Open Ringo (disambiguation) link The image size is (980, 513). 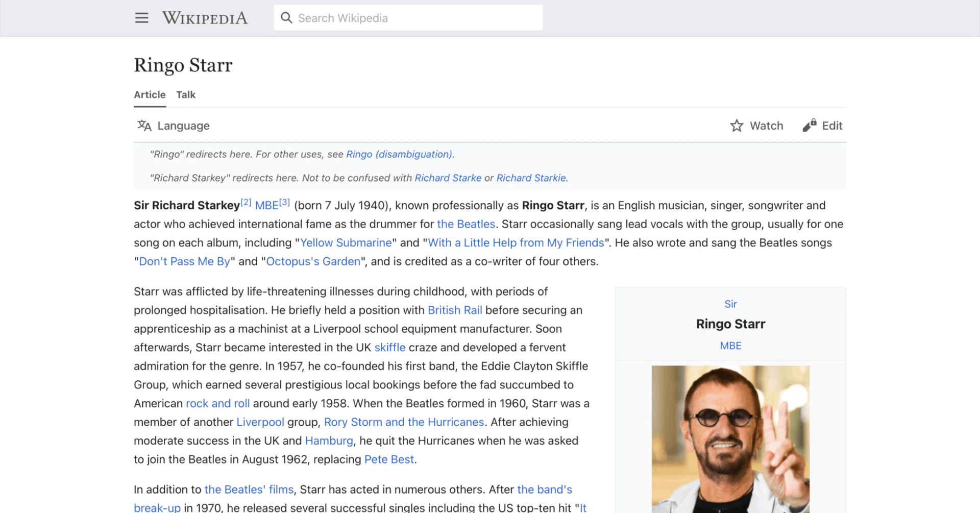point(399,154)
